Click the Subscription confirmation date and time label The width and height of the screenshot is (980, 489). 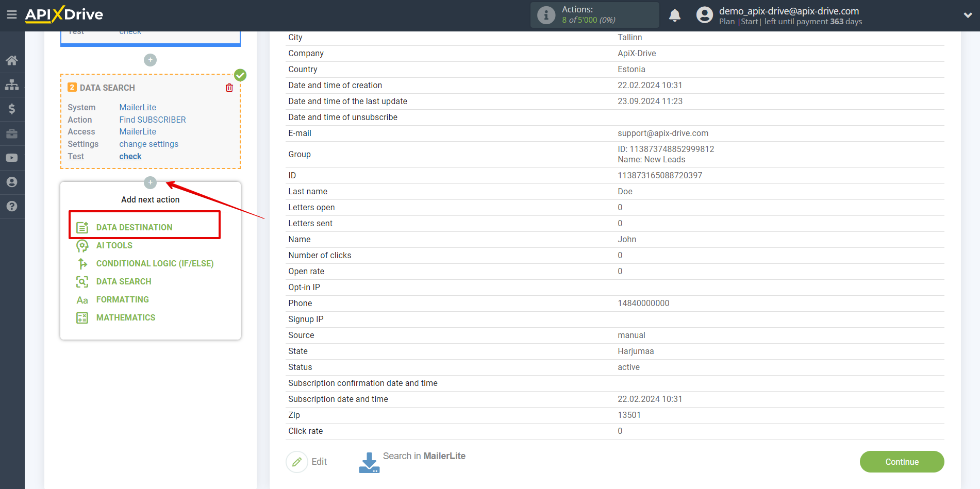pyautogui.click(x=363, y=383)
